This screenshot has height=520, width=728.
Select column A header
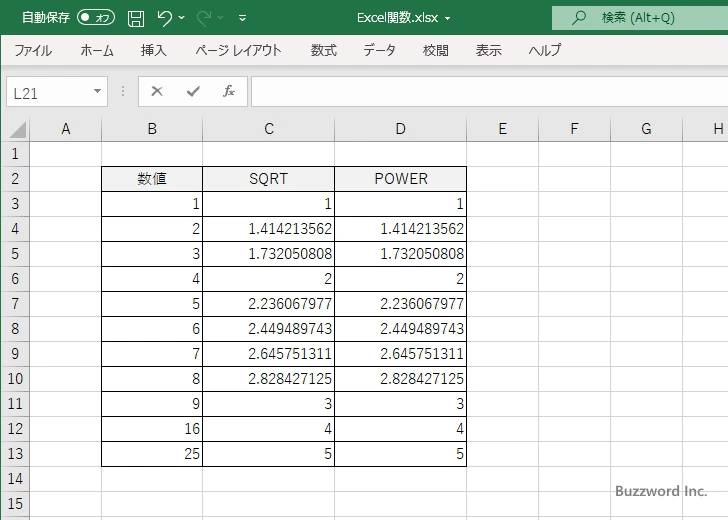click(x=66, y=129)
